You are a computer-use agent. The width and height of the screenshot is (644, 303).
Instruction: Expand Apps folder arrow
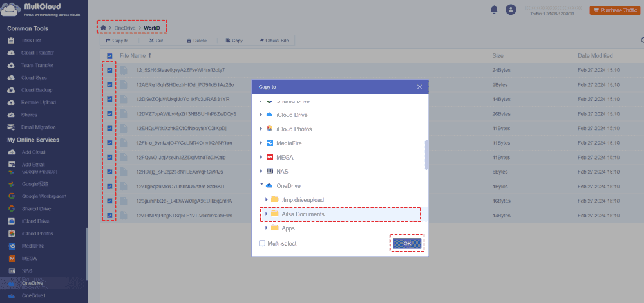tap(267, 228)
